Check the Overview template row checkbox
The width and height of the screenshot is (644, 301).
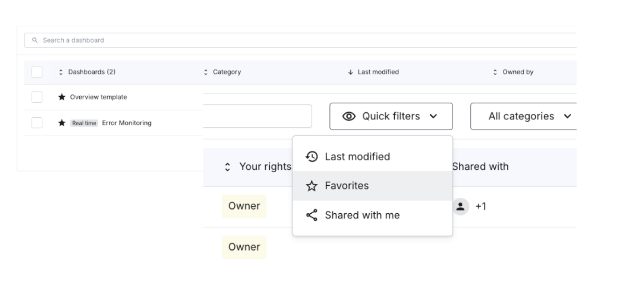(37, 97)
